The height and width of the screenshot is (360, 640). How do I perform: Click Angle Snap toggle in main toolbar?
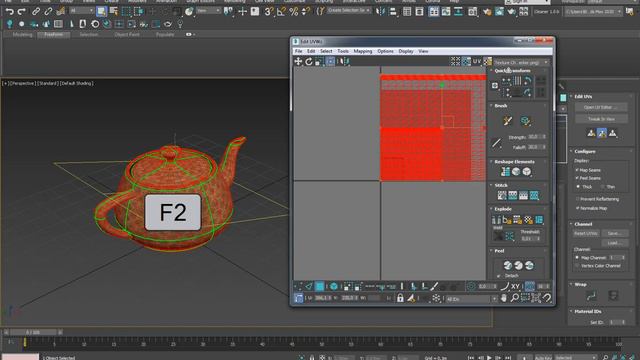tap(281, 11)
